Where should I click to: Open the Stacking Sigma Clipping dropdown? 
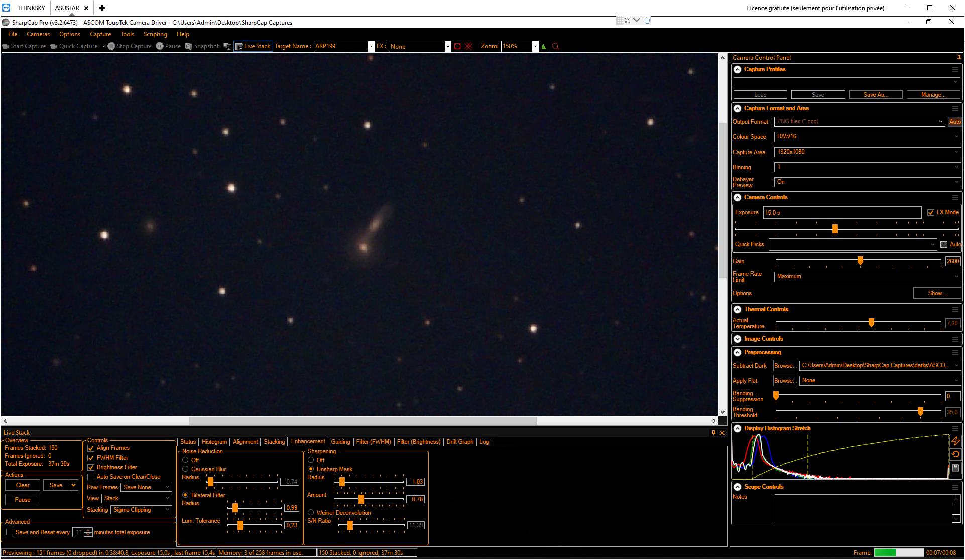coord(142,510)
